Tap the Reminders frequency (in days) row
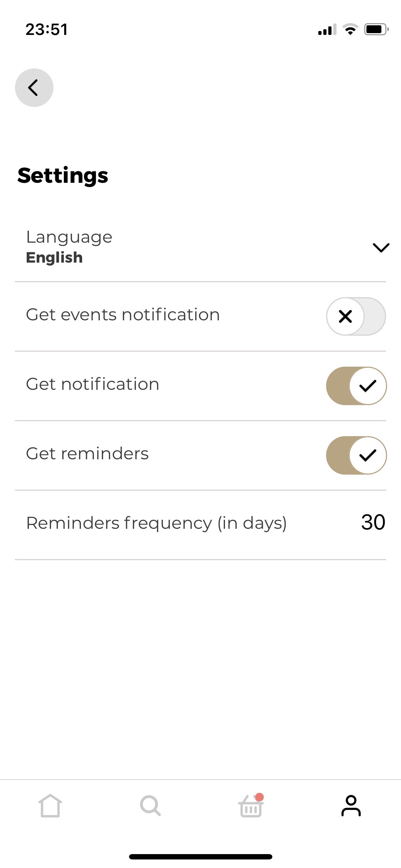The width and height of the screenshot is (401, 868). [156, 523]
